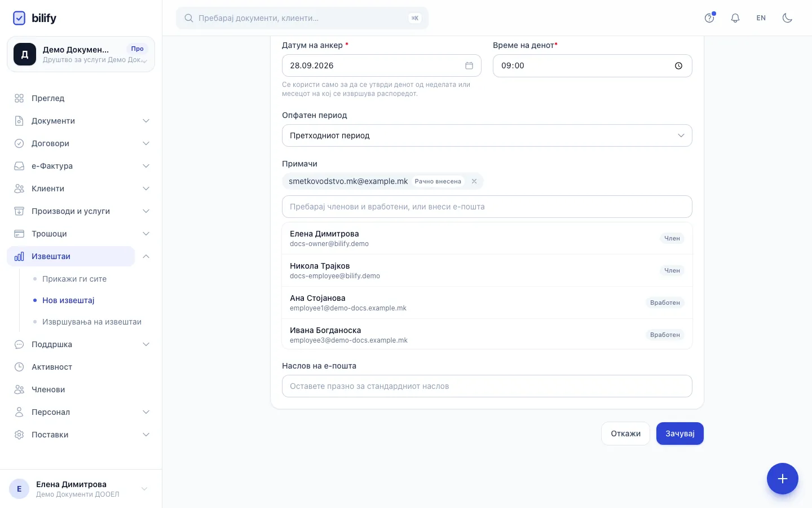The height and width of the screenshot is (508, 812).
Task: Focus the recipient search field
Action: 487,207
